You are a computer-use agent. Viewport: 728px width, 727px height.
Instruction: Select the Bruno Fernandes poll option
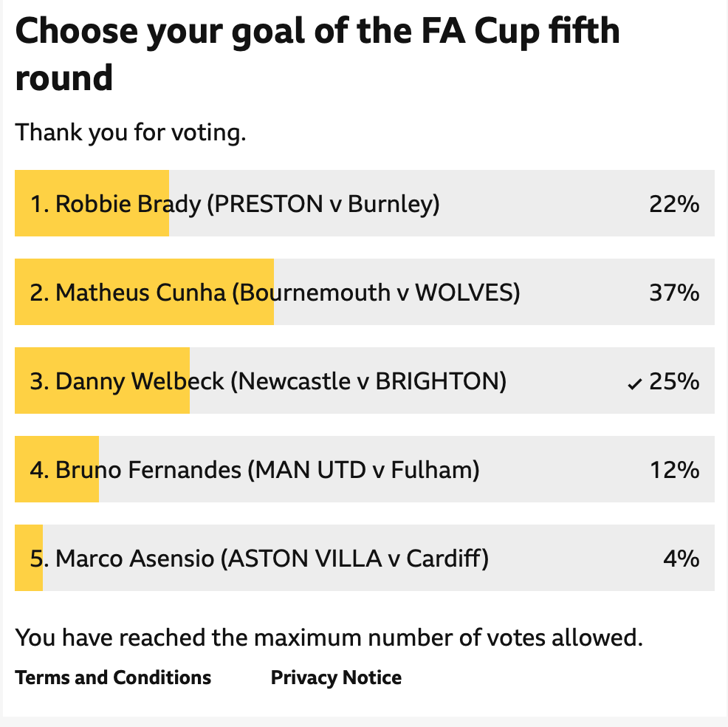coord(365,469)
